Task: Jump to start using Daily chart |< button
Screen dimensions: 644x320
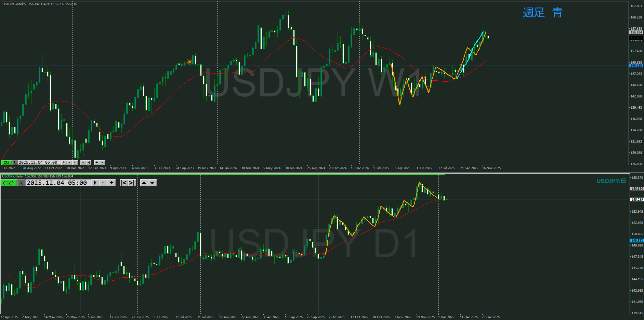Action: [124, 183]
